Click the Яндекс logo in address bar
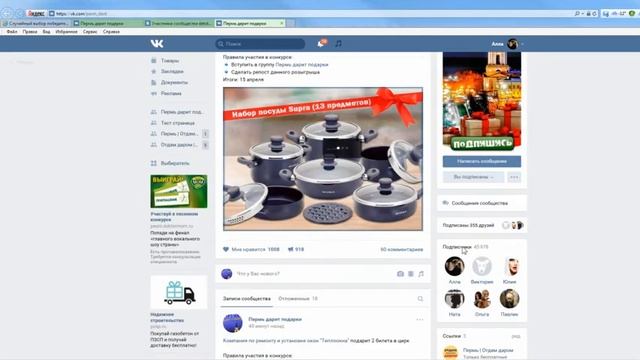640x360 pixels. [36, 13]
